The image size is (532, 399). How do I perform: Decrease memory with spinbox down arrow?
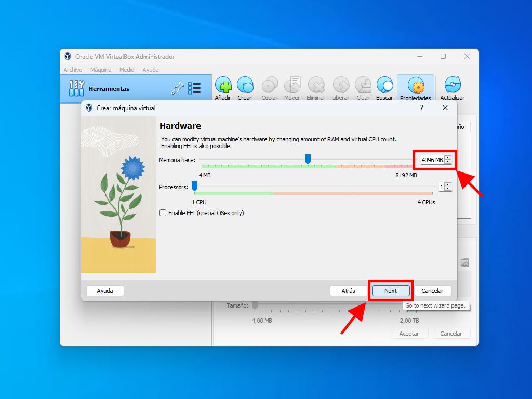tap(448, 162)
